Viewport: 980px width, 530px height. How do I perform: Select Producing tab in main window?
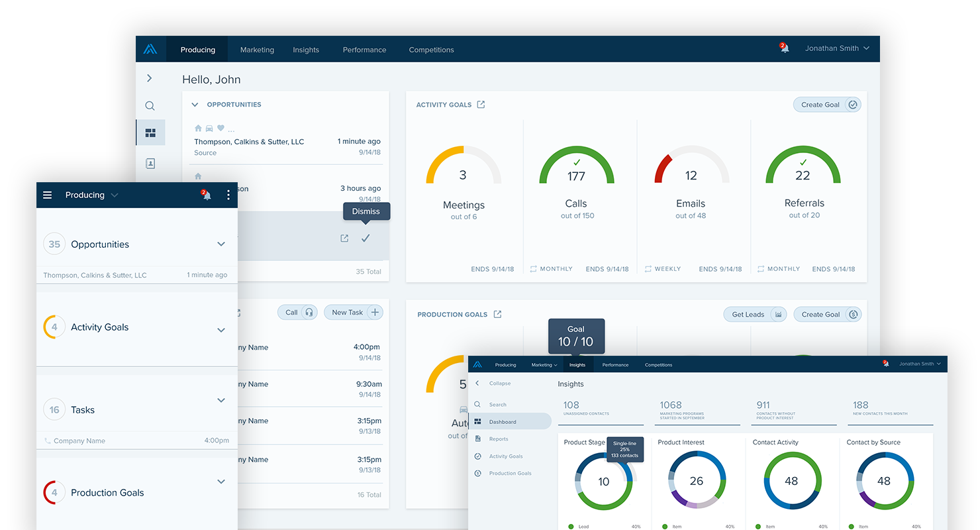197,50
